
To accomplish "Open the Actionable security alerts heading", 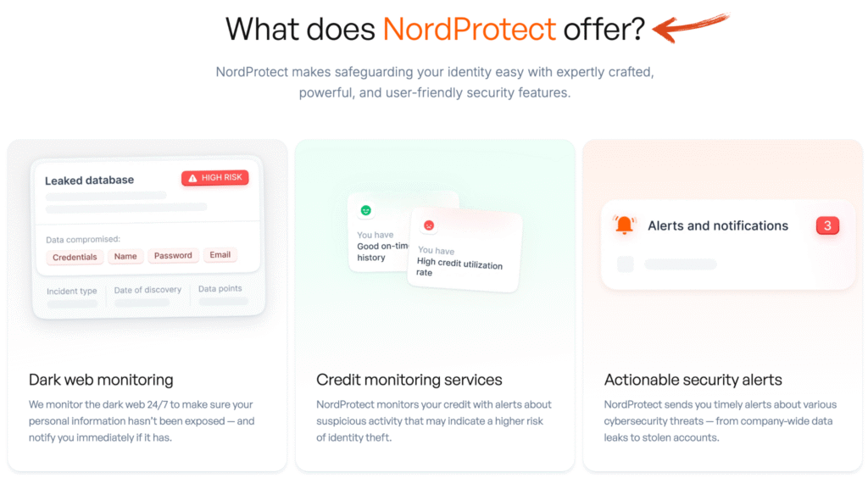I will click(x=693, y=380).
